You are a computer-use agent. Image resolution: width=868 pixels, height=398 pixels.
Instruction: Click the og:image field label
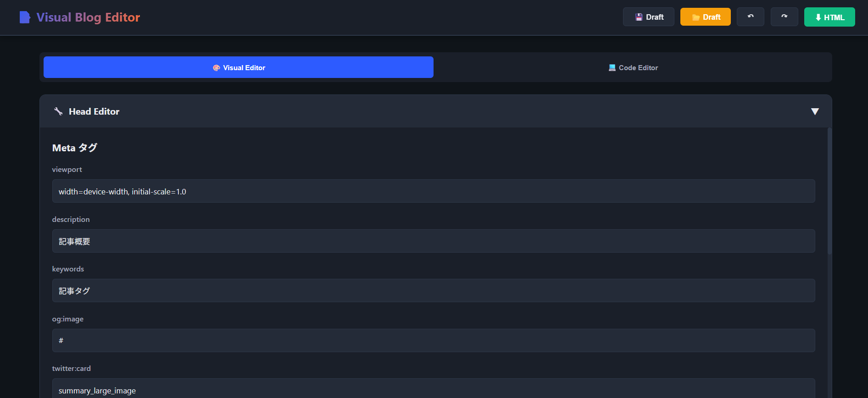click(x=68, y=319)
